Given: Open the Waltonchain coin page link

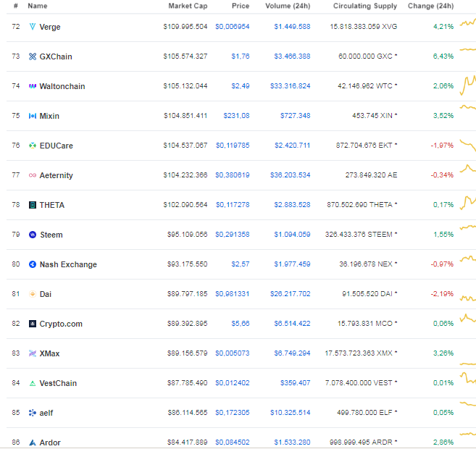Looking at the screenshot, I should tap(62, 86).
